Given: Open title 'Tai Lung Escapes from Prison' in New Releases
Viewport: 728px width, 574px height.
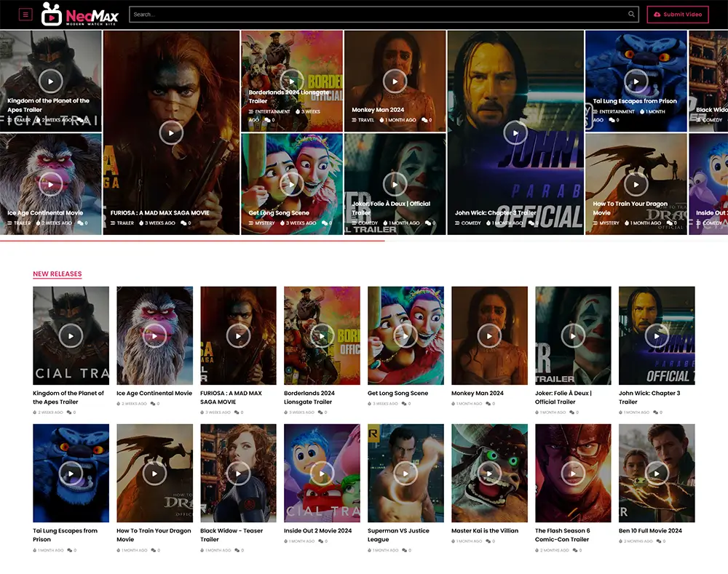Looking at the screenshot, I should pyautogui.click(x=65, y=535).
